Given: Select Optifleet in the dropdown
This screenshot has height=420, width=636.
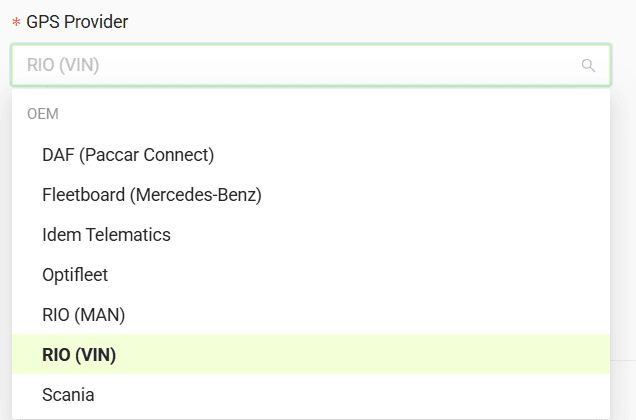Looking at the screenshot, I should (x=75, y=275).
